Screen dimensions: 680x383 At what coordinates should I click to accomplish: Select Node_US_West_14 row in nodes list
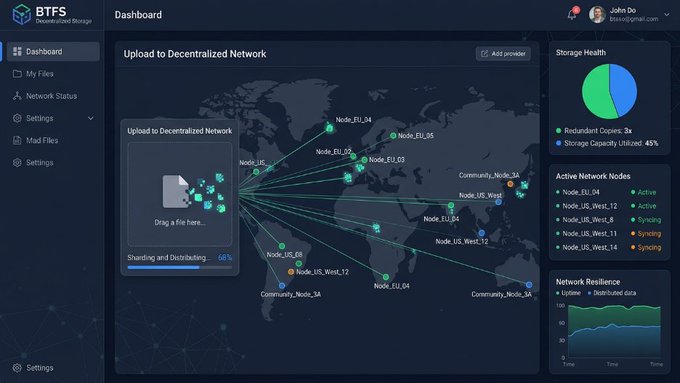[x=609, y=248]
